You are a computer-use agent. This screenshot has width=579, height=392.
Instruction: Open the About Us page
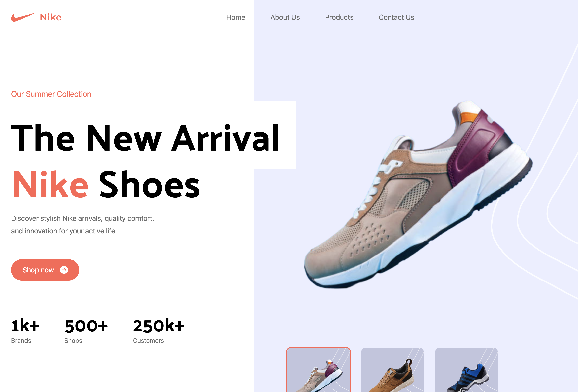(x=285, y=17)
